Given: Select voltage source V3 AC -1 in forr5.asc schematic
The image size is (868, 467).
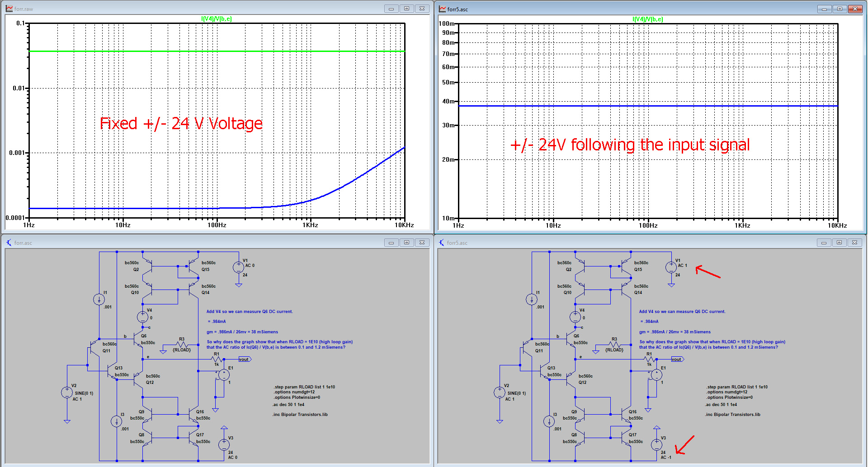Looking at the screenshot, I should click(x=656, y=444).
